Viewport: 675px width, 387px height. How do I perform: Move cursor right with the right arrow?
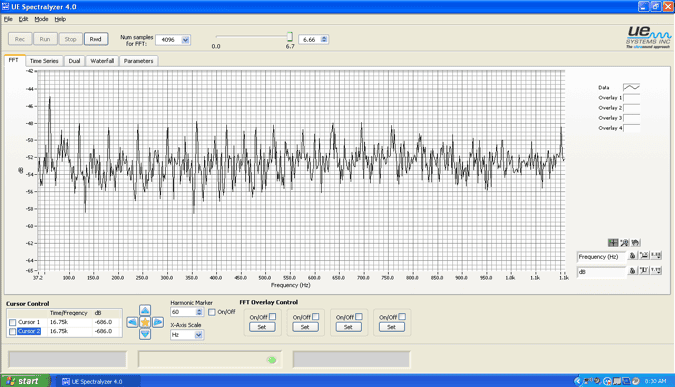tap(158, 322)
